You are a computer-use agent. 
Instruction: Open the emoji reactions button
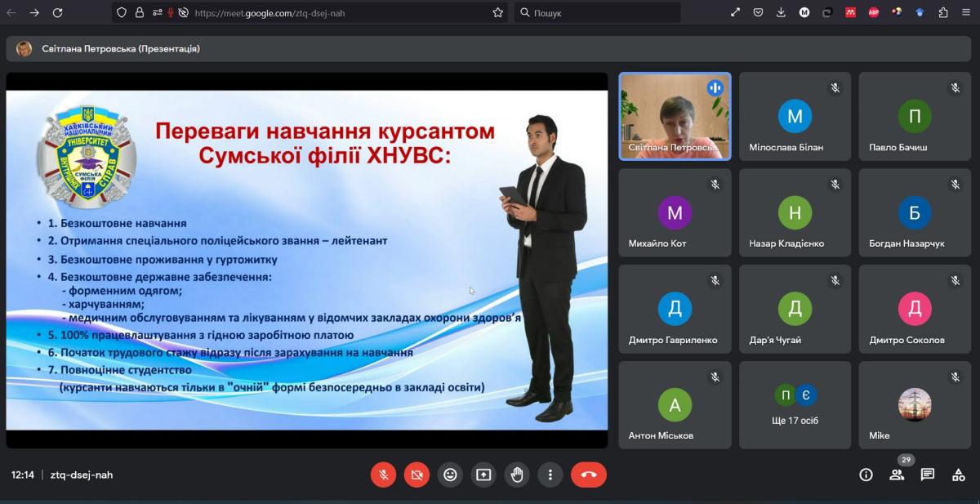pyautogui.click(x=450, y=475)
